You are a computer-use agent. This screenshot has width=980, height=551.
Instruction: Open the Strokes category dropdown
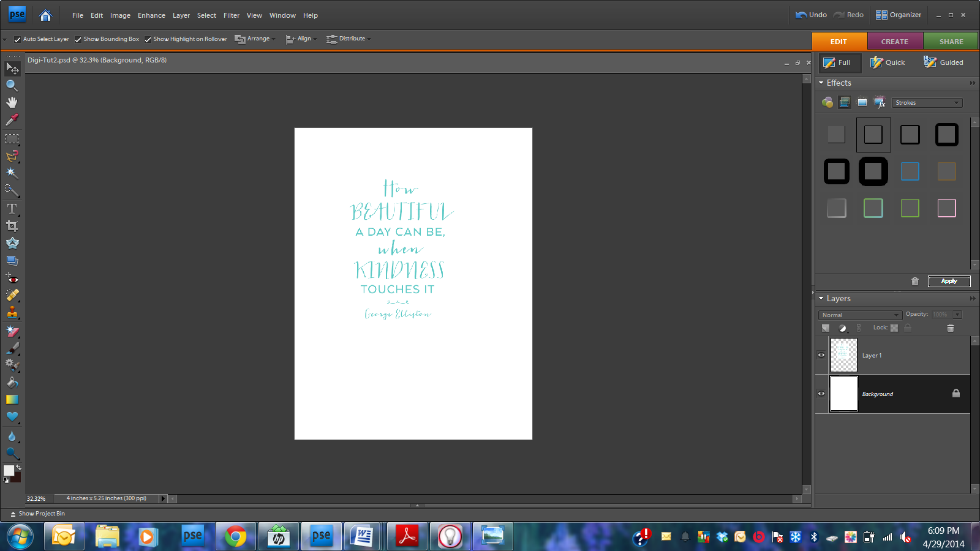927,103
